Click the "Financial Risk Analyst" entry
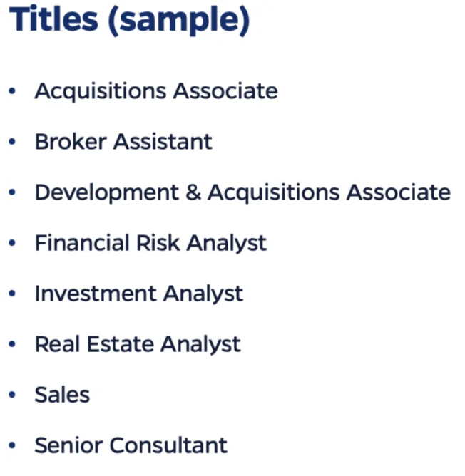Viewport: 465px width, 476px height. (x=150, y=243)
